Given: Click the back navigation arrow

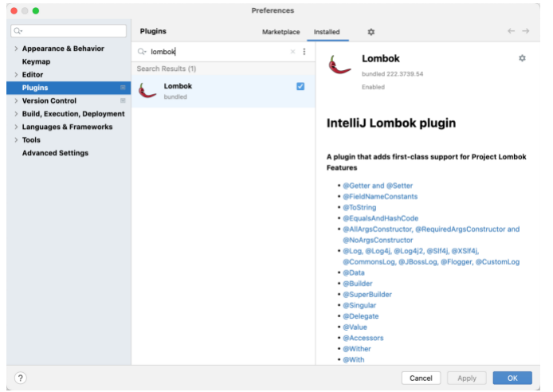Looking at the screenshot, I should click(511, 31).
